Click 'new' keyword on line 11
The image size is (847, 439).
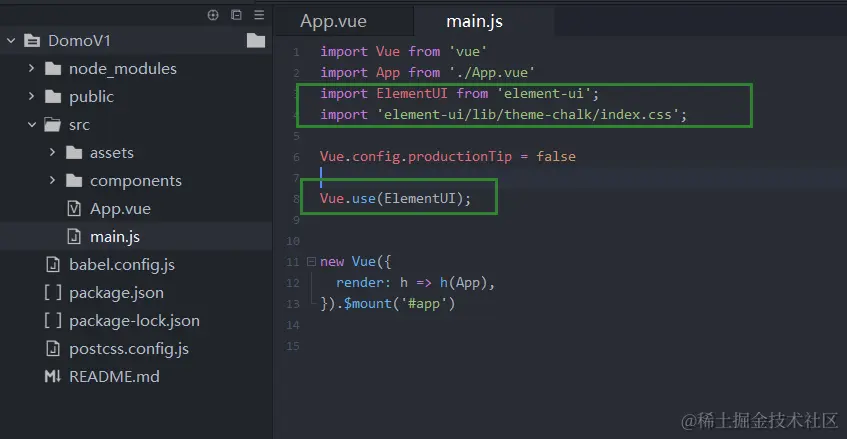(332, 262)
